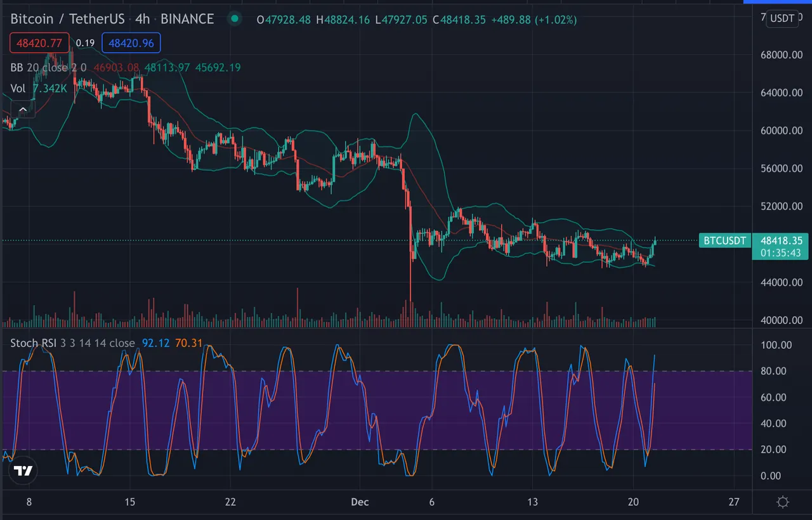Click the 40000.00 price axis label
Viewport: 812px width, 520px height.
point(781,320)
